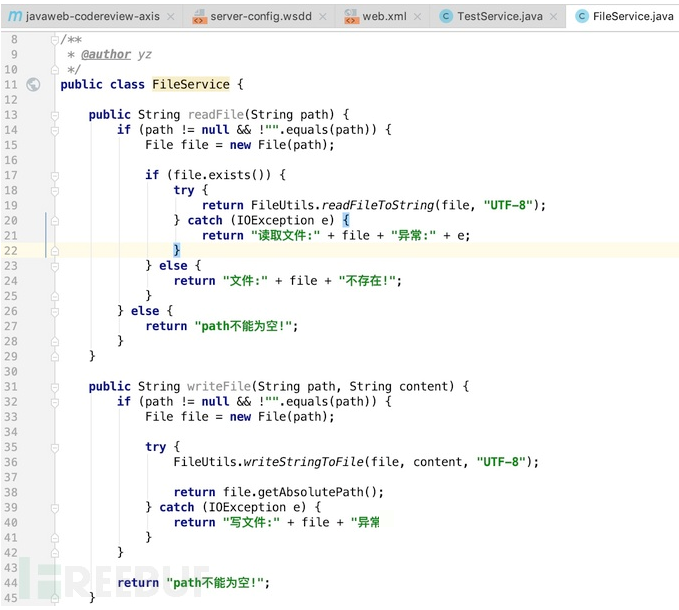This screenshot has height=610, width=679.
Task: Fold the catch block at line 20
Action: 55,221
